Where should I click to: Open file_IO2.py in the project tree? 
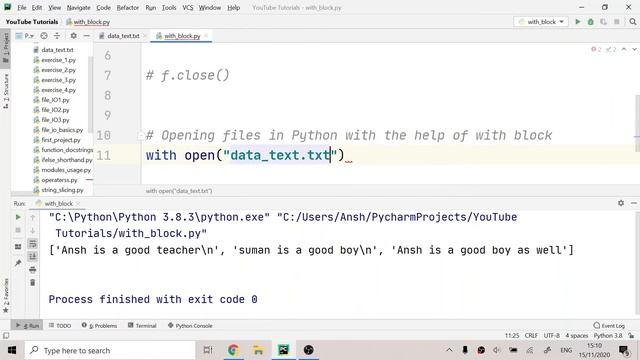click(x=56, y=110)
